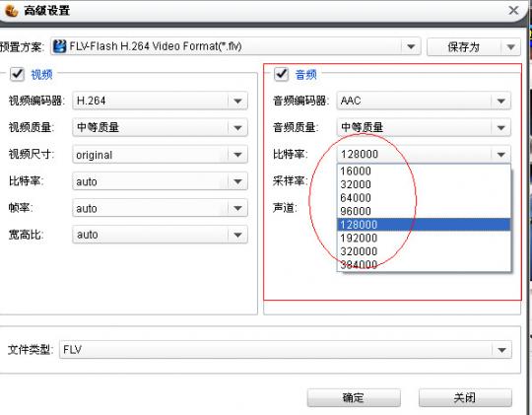Select 64000 in bitrate list

click(x=424, y=198)
